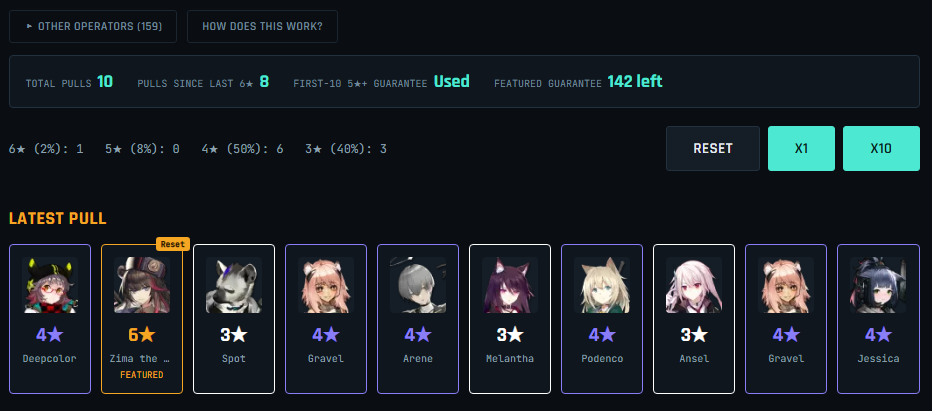Click the Total Pulls 10 counter

click(x=69, y=82)
